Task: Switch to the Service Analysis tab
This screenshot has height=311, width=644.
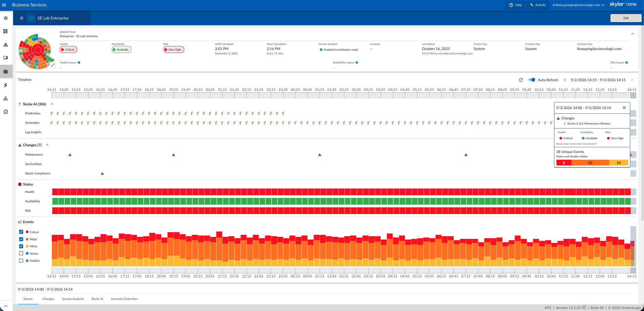Action: point(73,299)
